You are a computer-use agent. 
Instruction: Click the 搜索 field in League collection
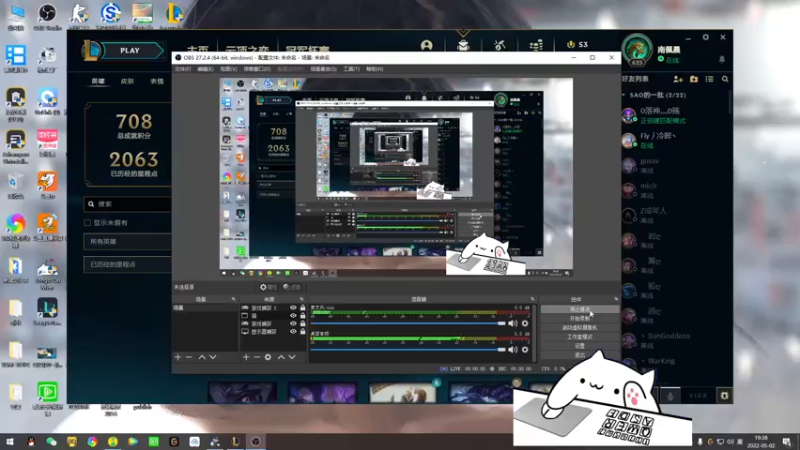pyautogui.click(x=128, y=204)
